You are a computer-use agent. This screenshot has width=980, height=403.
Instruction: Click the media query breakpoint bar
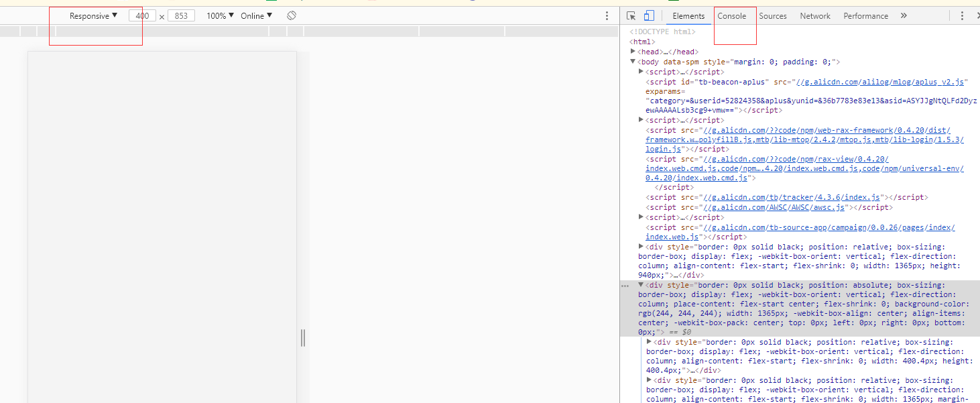pyautogui.click(x=310, y=31)
